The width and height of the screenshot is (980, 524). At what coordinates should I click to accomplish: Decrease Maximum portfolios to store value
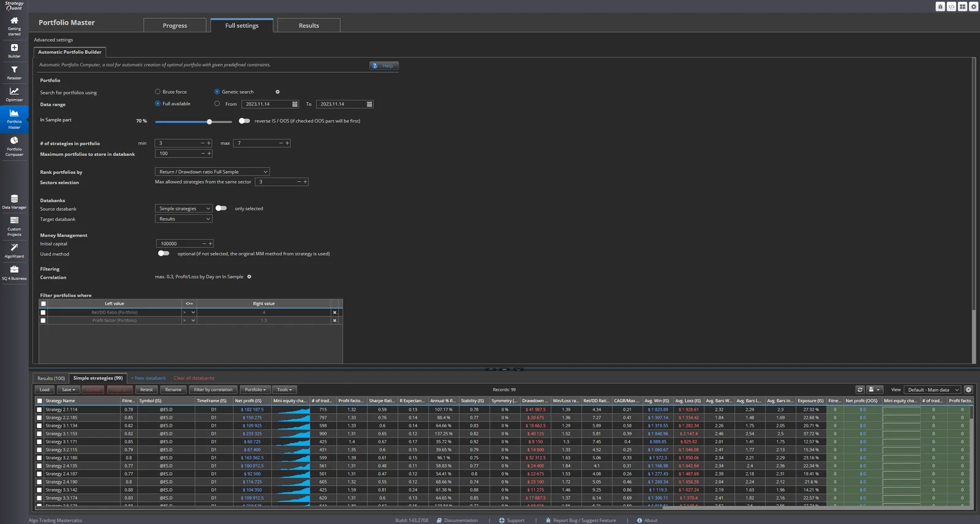tap(203, 153)
